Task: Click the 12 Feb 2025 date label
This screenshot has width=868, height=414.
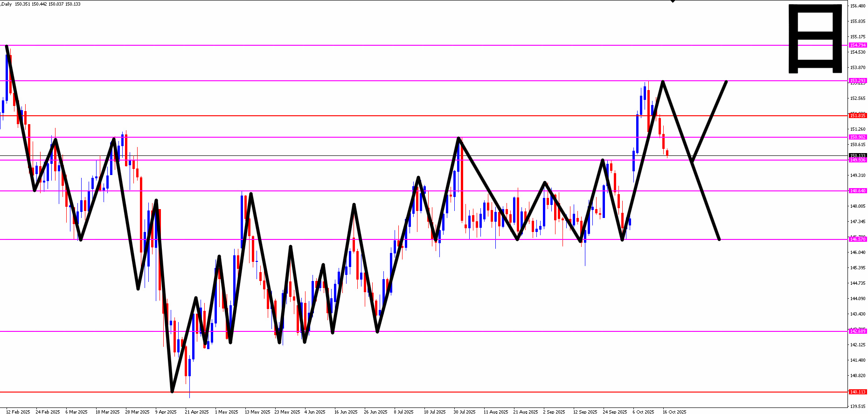Action: (18, 412)
